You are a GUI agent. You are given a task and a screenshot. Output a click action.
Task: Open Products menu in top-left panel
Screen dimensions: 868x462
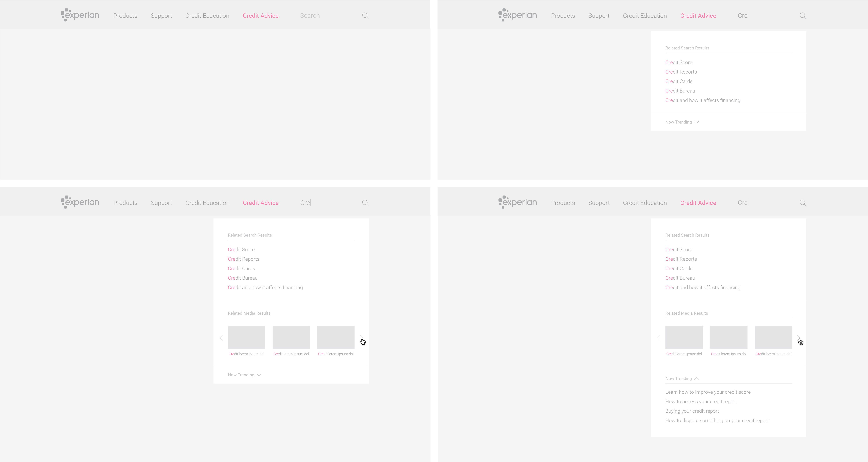tap(125, 16)
